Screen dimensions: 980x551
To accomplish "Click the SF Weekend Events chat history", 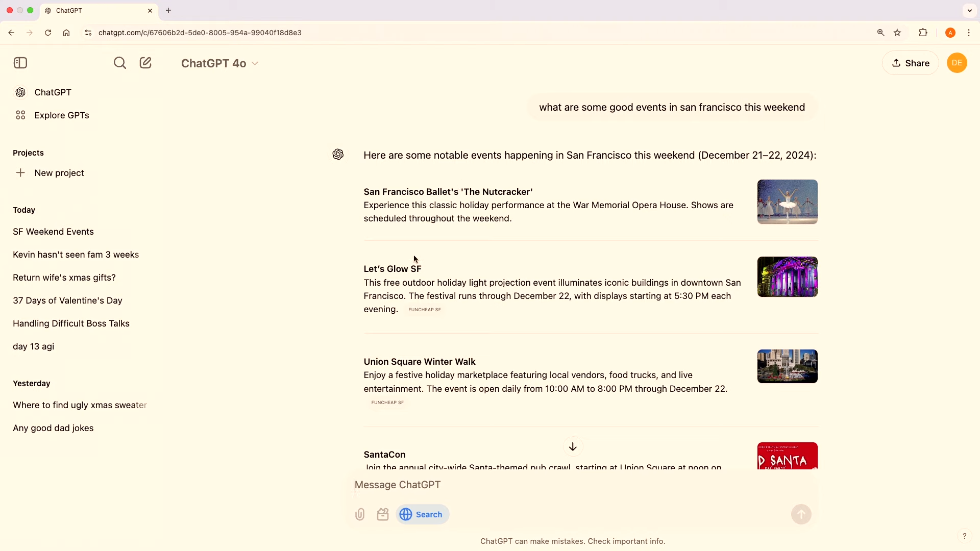I will point(53,232).
